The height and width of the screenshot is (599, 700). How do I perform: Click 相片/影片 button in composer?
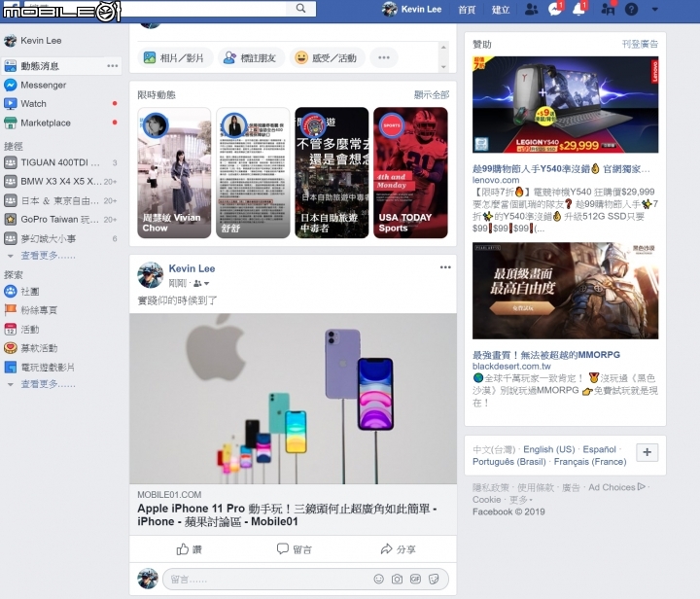173,57
